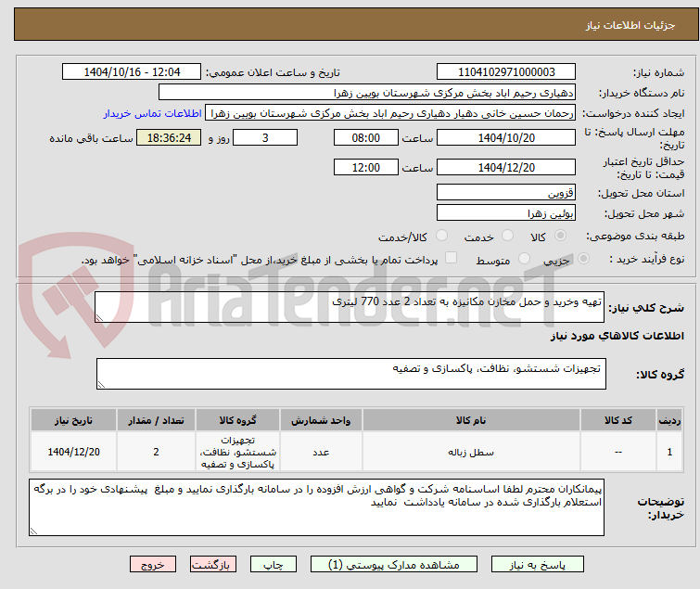Click the تاریخ نیاز column header
Image resolution: width=700 pixels, height=589 pixels.
(73, 420)
